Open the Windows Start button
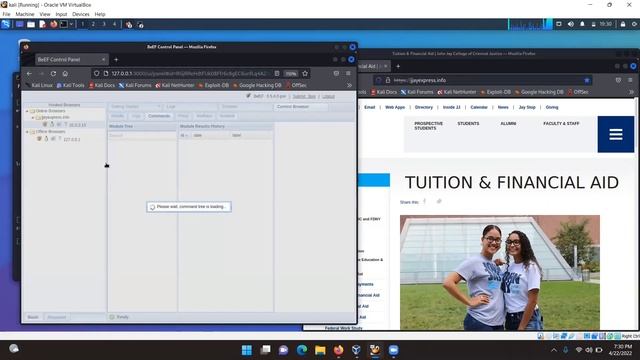The width and height of the screenshot is (640, 360). click(x=247, y=350)
